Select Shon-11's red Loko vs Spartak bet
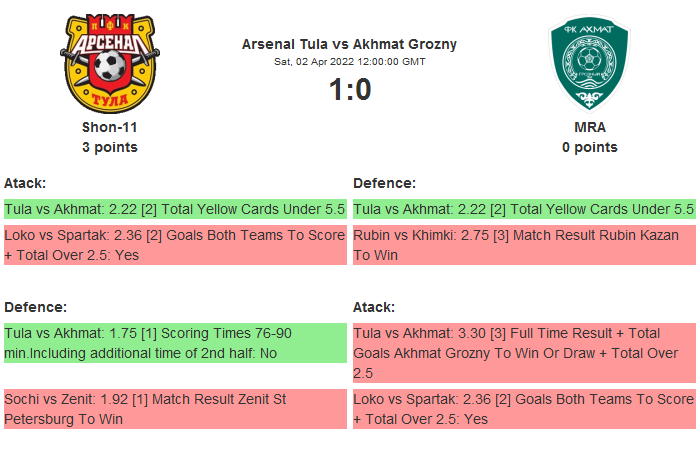 [175, 245]
